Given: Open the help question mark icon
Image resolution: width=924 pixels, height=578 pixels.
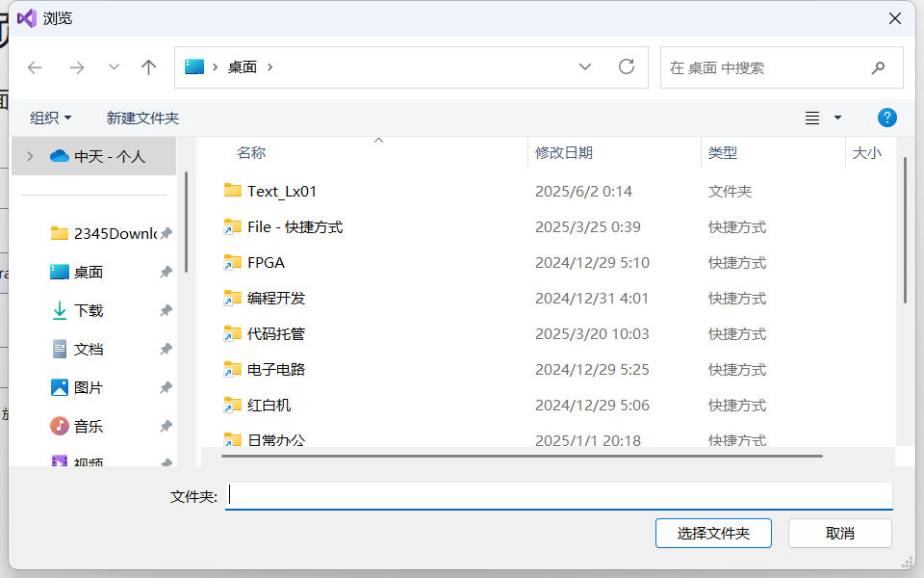Looking at the screenshot, I should click(886, 117).
